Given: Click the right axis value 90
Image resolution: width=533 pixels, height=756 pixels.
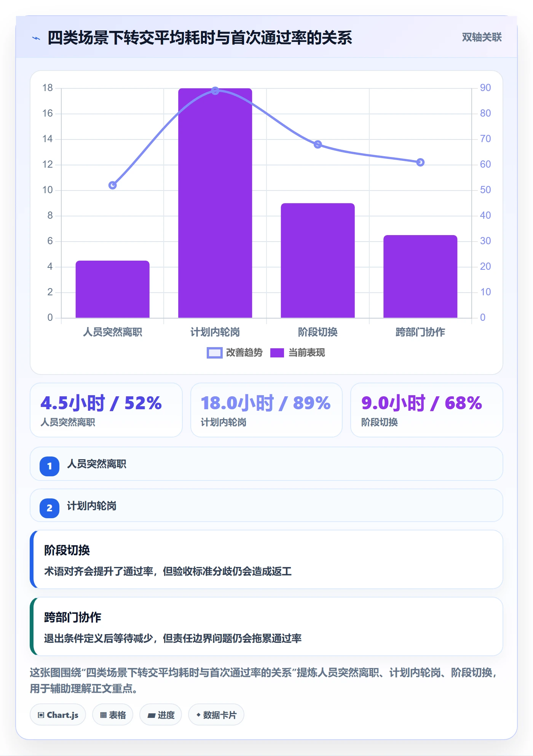Looking at the screenshot, I should (x=485, y=88).
